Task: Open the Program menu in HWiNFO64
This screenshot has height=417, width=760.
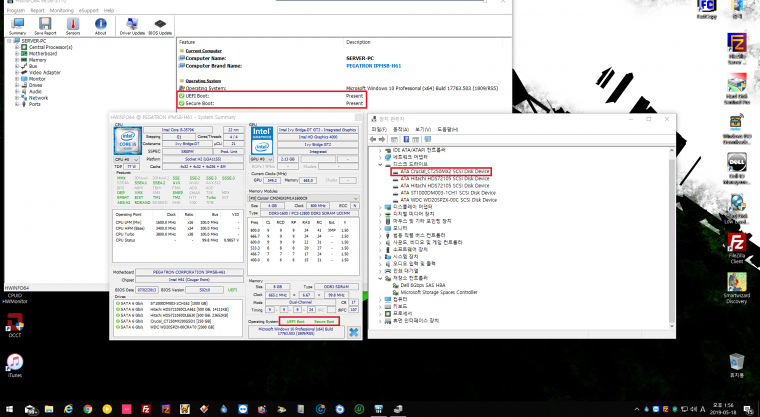Action: pos(16,10)
